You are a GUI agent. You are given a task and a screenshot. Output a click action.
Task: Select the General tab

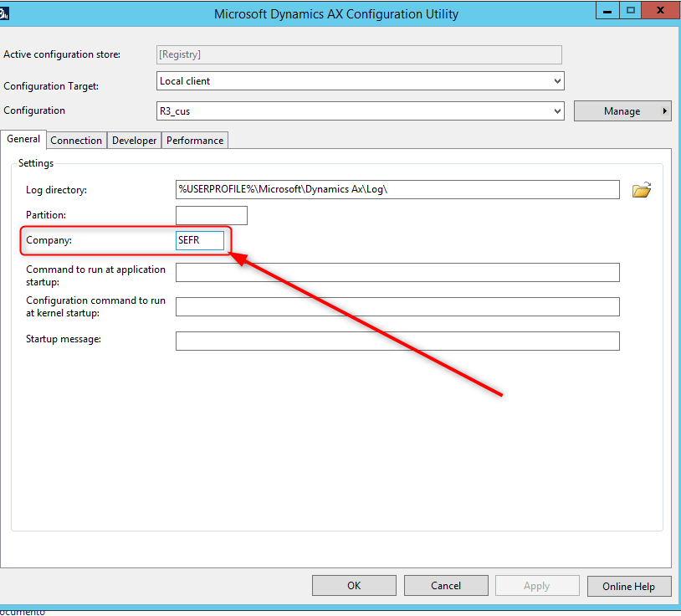[x=23, y=140]
